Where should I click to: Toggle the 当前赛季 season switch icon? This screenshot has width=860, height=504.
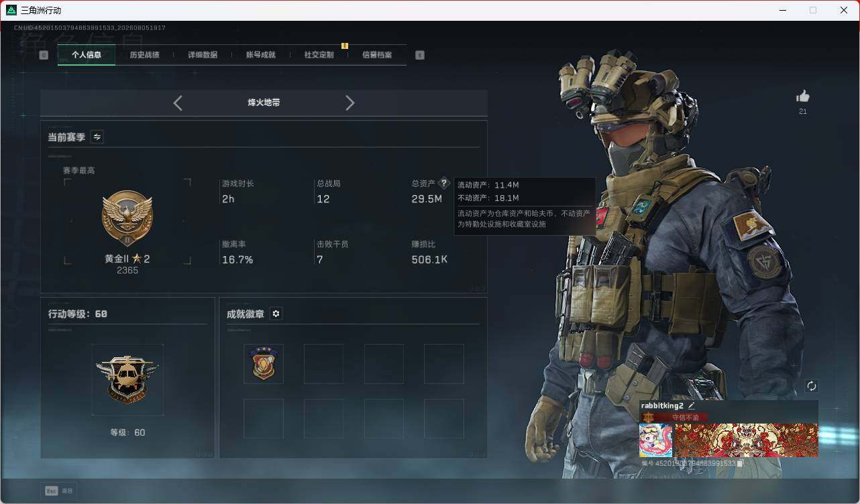(97, 137)
